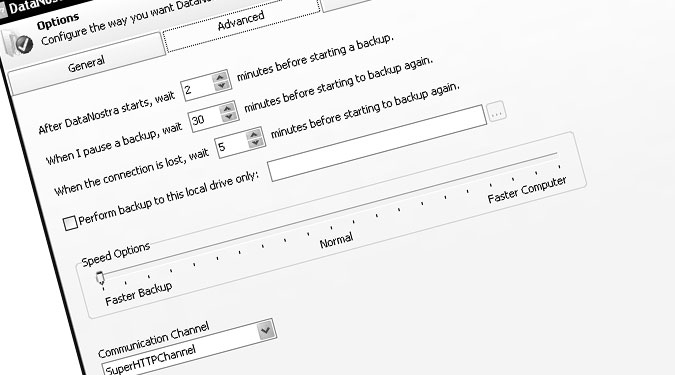
Task: Decrease startup wait minutes value
Action: [222, 85]
